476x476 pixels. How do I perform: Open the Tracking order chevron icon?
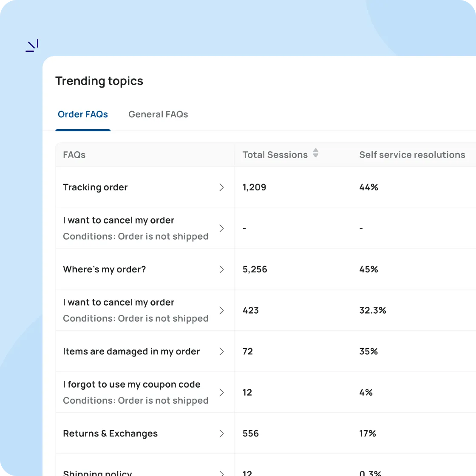pos(221,187)
